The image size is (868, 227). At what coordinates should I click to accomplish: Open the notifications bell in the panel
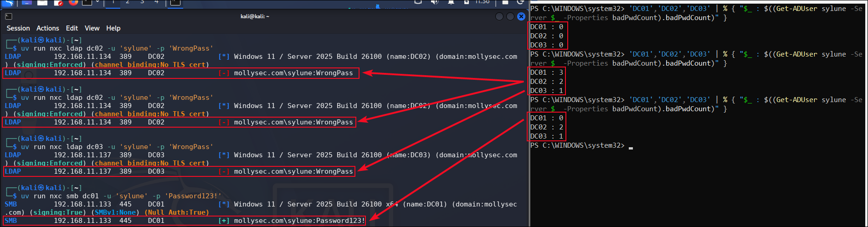click(x=451, y=2)
